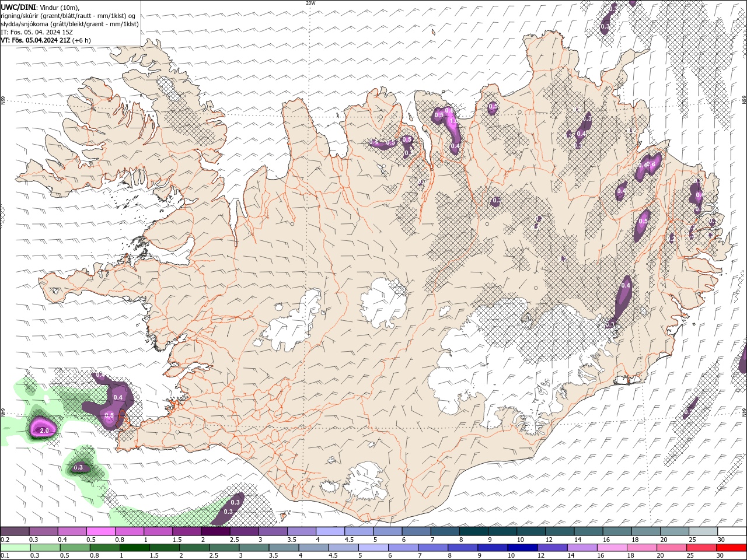Image resolution: width=747 pixels, height=560 pixels.
Task: Select the lower-row blue swatch starting at 7
Action: (x=433, y=548)
